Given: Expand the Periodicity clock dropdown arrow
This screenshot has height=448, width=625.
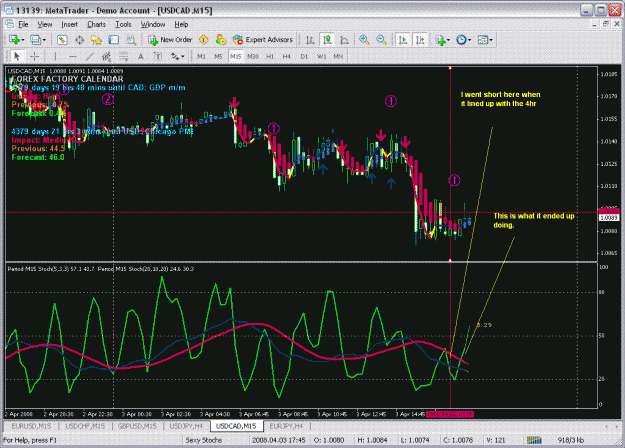Looking at the screenshot, I should (470, 40).
